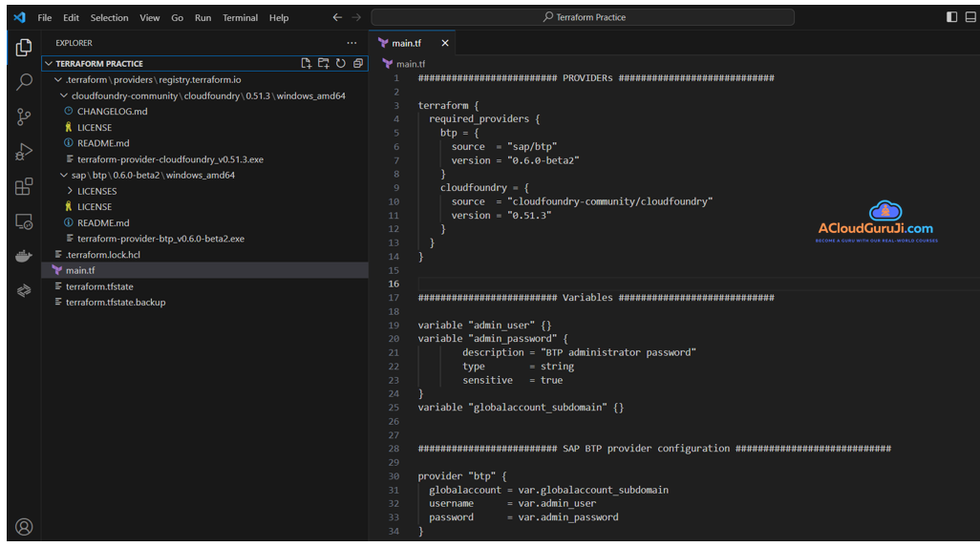This screenshot has width=980, height=547.
Task: Click the Terraform Practice search box
Action: (x=583, y=17)
